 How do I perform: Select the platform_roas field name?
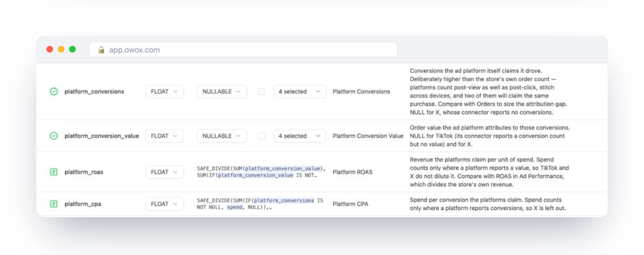[x=84, y=172]
